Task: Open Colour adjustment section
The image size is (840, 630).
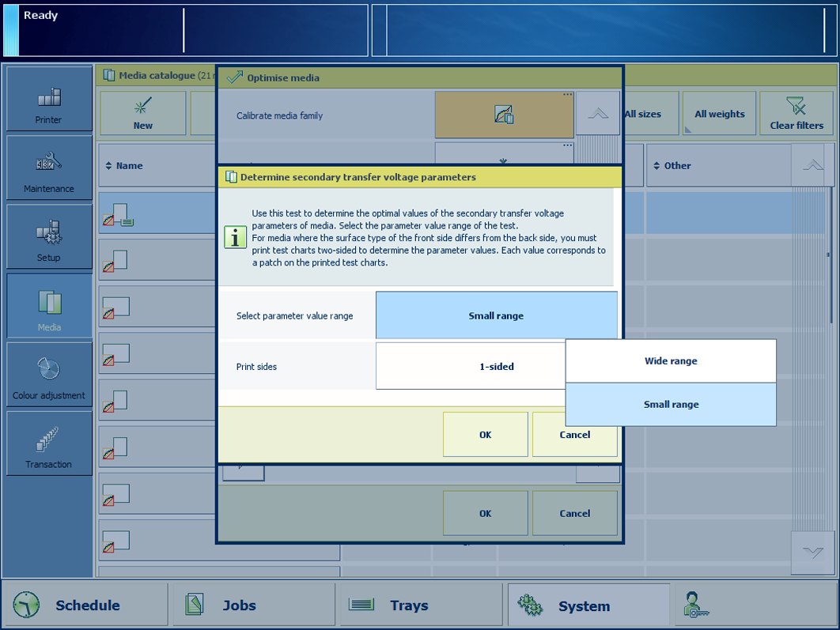Action: pyautogui.click(x=49, y=375)
